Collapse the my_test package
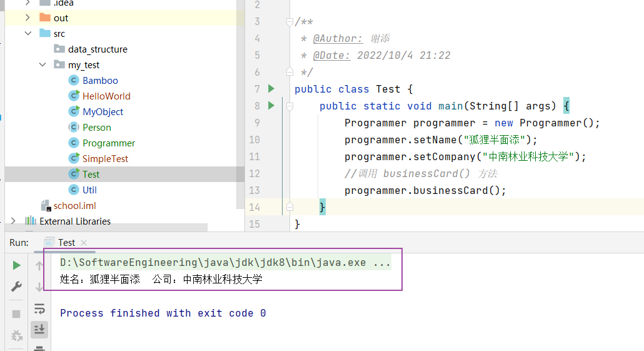Viewport: 644px width, 351px height. tap(43, 64)
